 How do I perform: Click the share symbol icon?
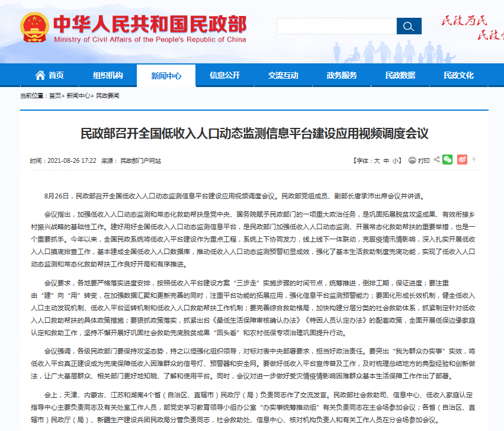(x=436, y=160)
